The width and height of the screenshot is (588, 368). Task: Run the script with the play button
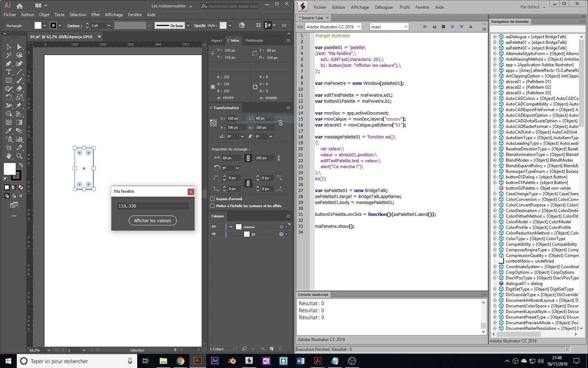(x=425, y=27)
